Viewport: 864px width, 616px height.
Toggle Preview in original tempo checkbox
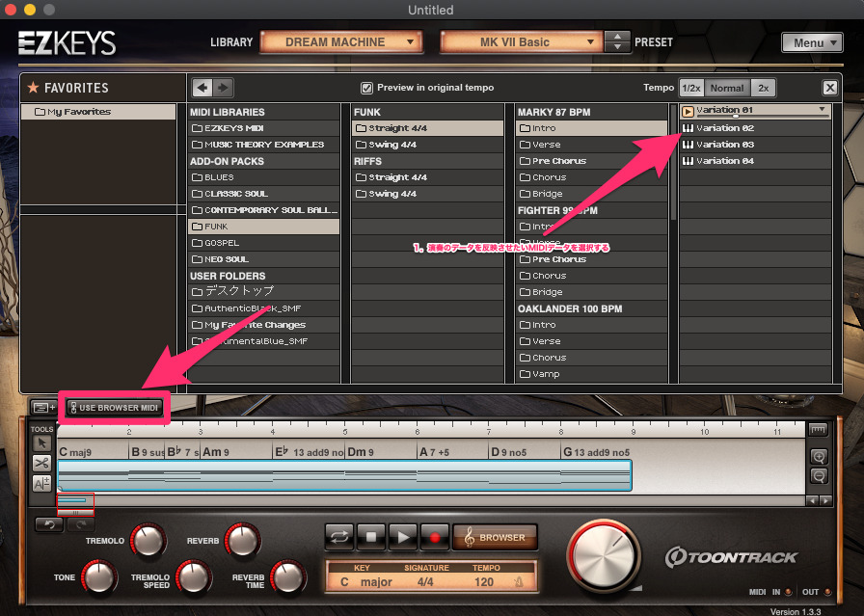366,88
